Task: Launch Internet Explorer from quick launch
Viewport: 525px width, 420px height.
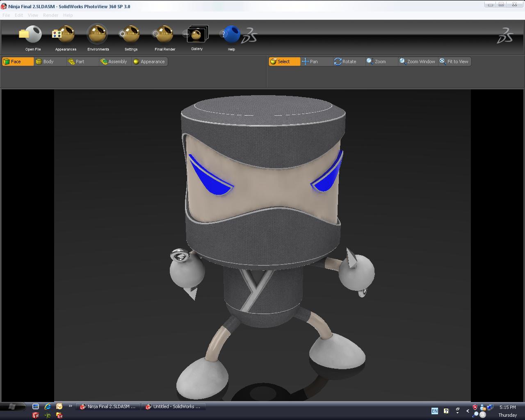Action: pos(48,406)
